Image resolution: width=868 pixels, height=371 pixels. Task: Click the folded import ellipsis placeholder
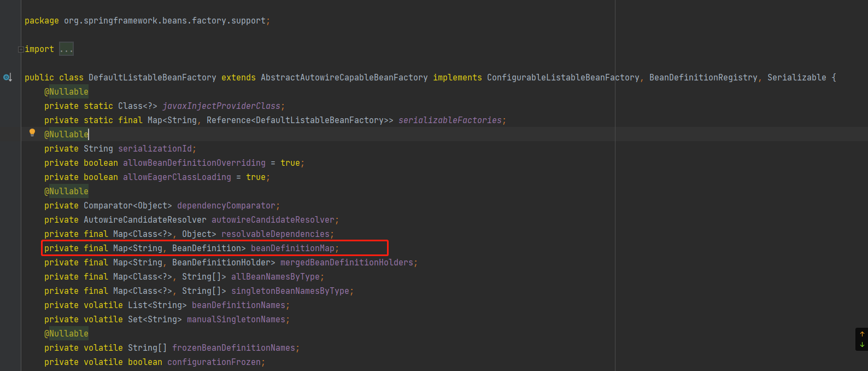click(66, 49)
